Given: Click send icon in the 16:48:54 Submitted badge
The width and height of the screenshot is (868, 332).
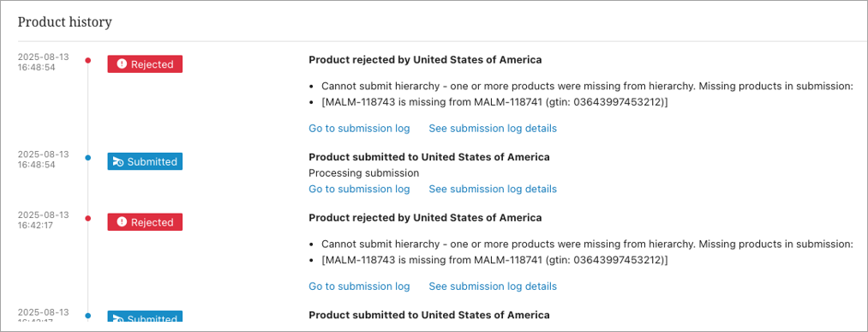Looking at the screenshot, I should (x=117, y=162).
